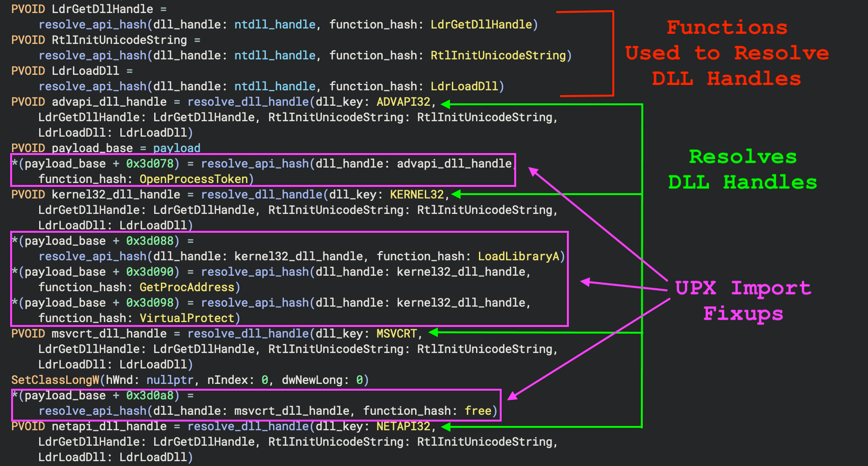Select the free function hash
The image size is (868, 466).
click(477, 411)
